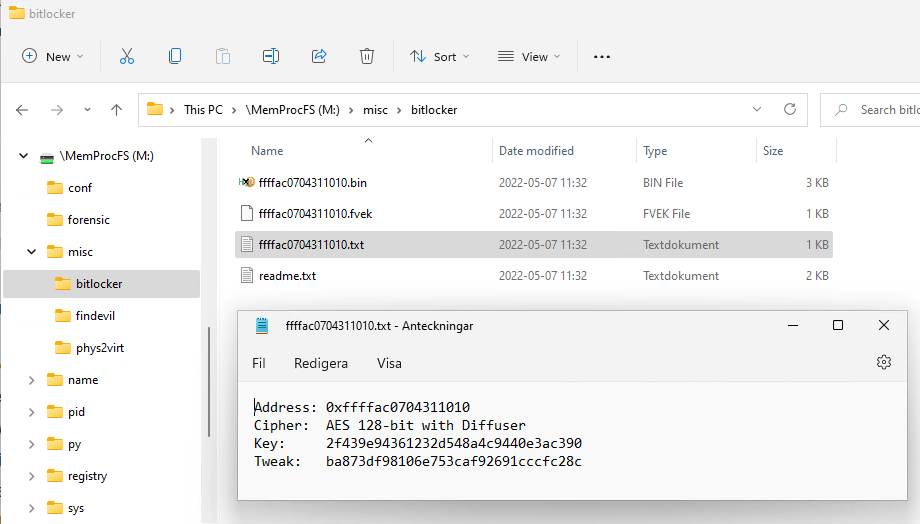920x524 pixels.
Task: Expand the name folder tree node
Action: coord(32,380)
